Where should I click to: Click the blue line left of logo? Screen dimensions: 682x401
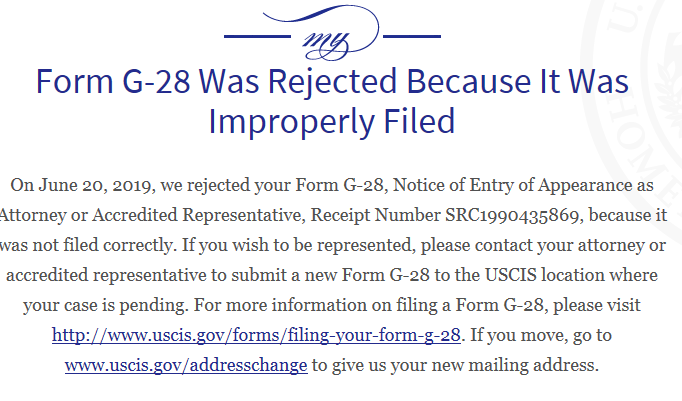point(257,37)
